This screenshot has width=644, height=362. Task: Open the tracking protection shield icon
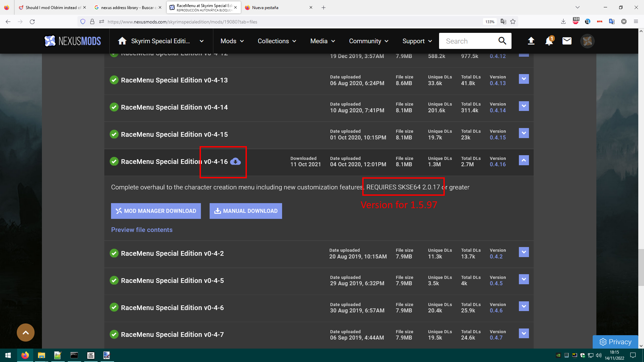tap(83, 22)
